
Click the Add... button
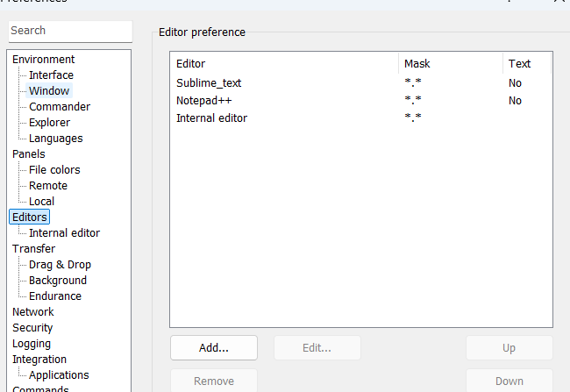tap(213, 347)
